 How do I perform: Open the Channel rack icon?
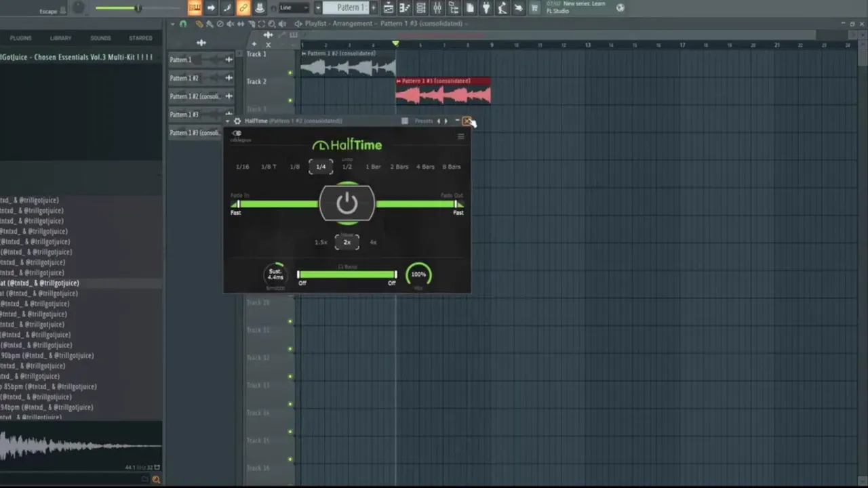point(420,7)
